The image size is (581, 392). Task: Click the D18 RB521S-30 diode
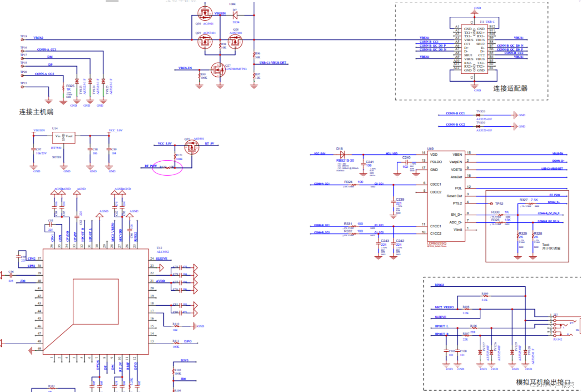tap(342, 154)
